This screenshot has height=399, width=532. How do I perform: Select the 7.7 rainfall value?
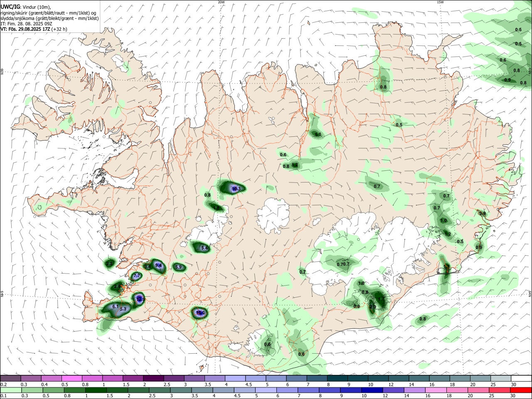point(136,276)
